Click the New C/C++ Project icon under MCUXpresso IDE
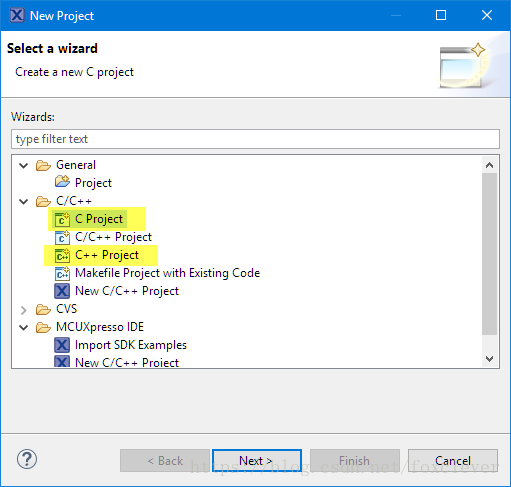Screen dimensions: 511x487 click(x=62, y=361)
